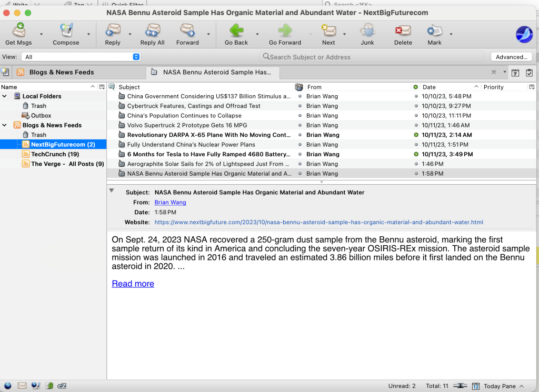Click the green Go Back arrow

pyautogui.click(x=236, y=30)
